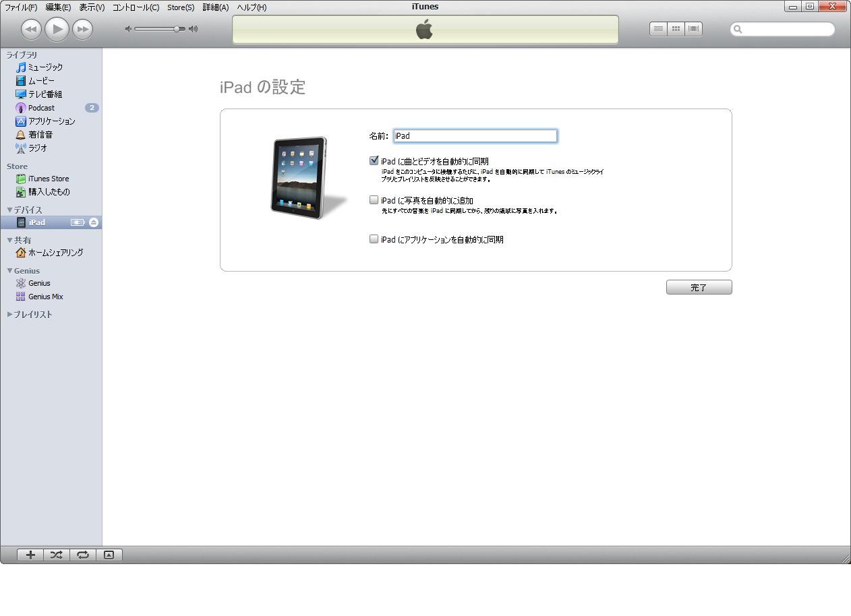
Task: Click the 完了 button
Action: (x=699, y=288)
